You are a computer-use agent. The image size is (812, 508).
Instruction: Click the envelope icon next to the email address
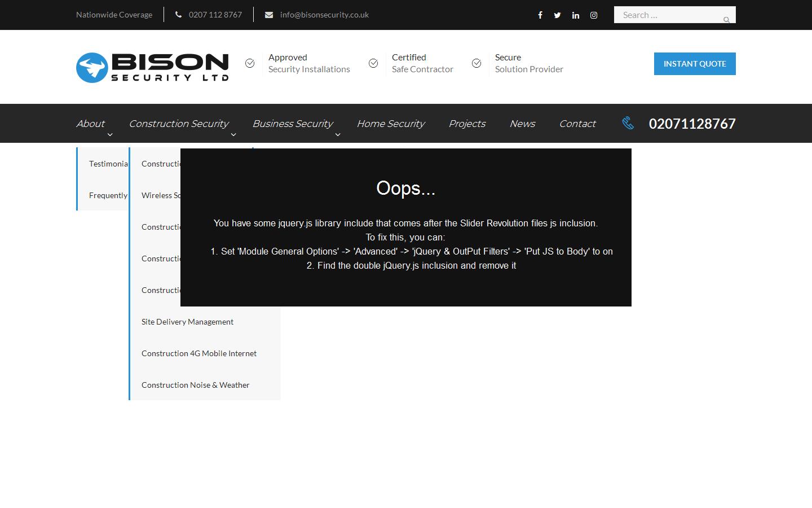click(268, 15)
